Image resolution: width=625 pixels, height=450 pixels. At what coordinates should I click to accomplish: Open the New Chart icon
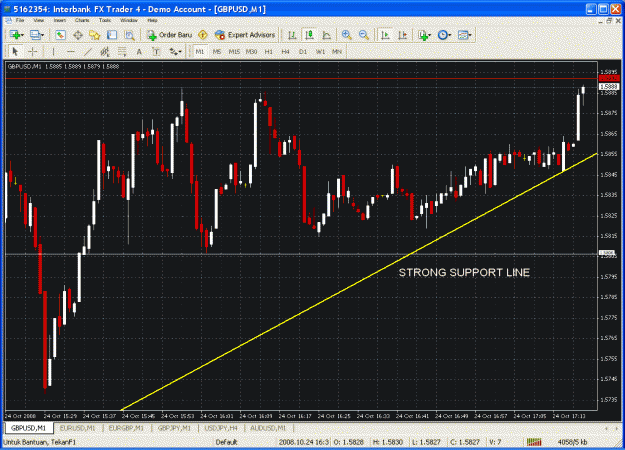pyautogui.click(x=15, y=35)
